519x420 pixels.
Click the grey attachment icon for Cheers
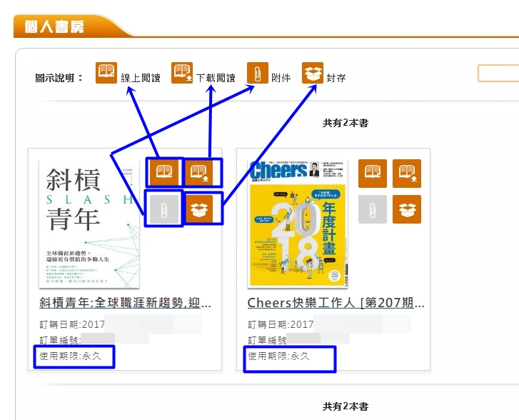[x=373, y=209]
